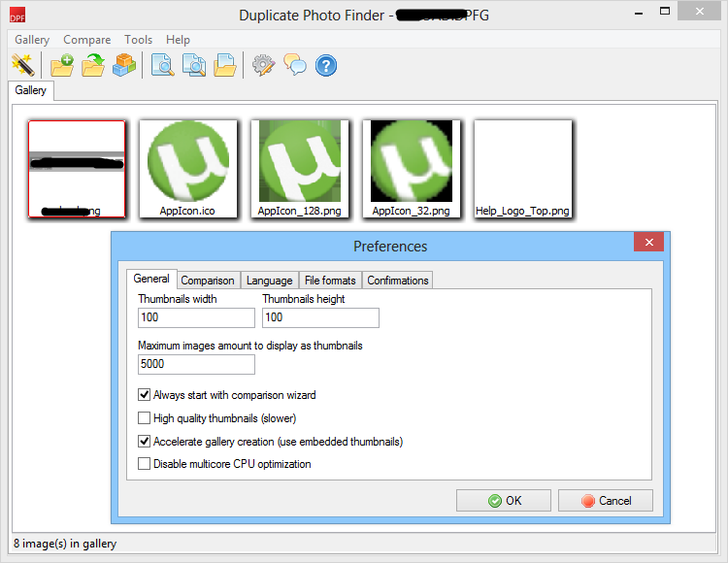The image size is (728, 563).
Task: Close the Duplicate Photo Finder main window
Action: 699,12
